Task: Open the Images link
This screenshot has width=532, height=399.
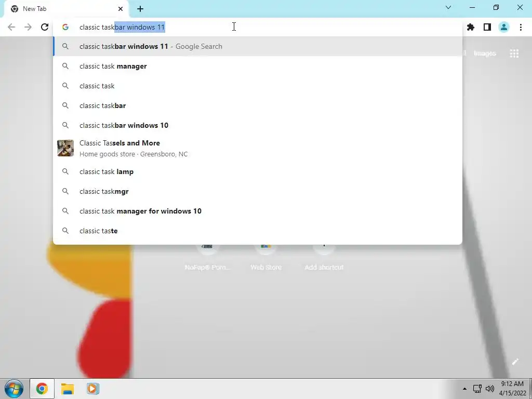Action: click(x=485, y=54)
